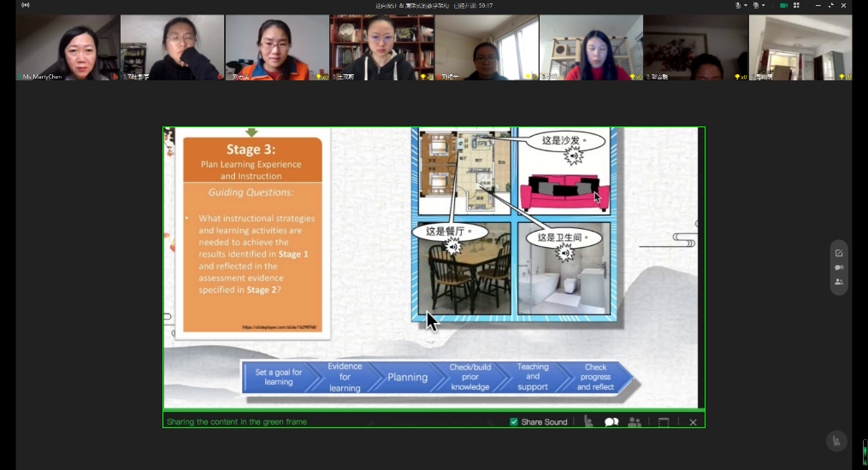Screen dimensions: 868x470
Task: Open members icon on right side panel
Action: (x=838, y=282)
